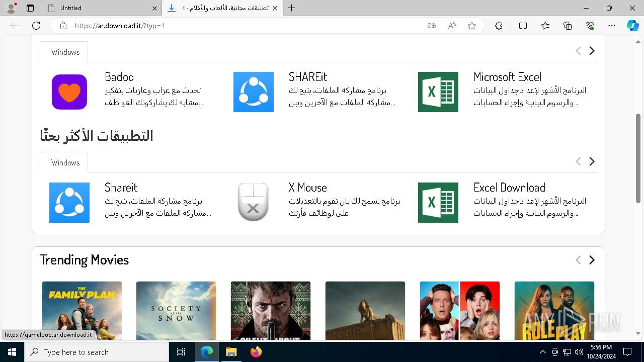Open the Badoo title link
The height and width of the screenshot is (362, 644).
pos(119,77)
